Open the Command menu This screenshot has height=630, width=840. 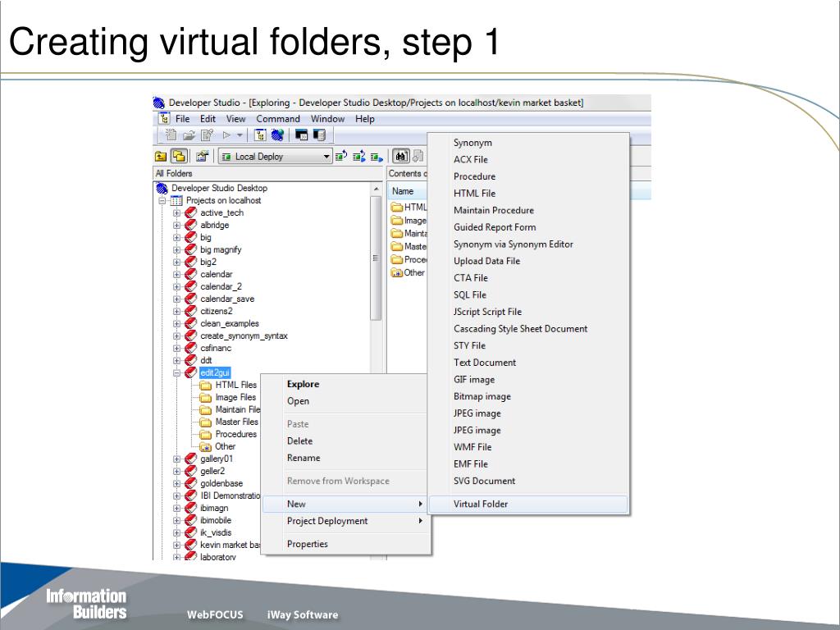tap(278, 119)
